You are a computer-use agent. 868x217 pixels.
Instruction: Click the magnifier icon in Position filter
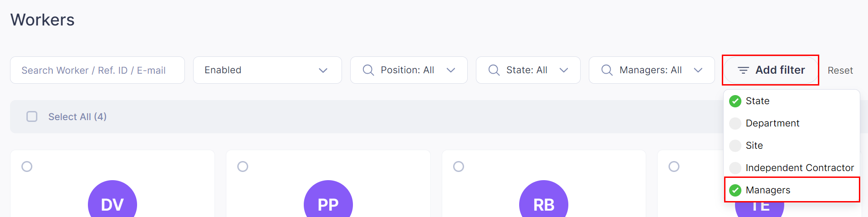tap(368, 70)
